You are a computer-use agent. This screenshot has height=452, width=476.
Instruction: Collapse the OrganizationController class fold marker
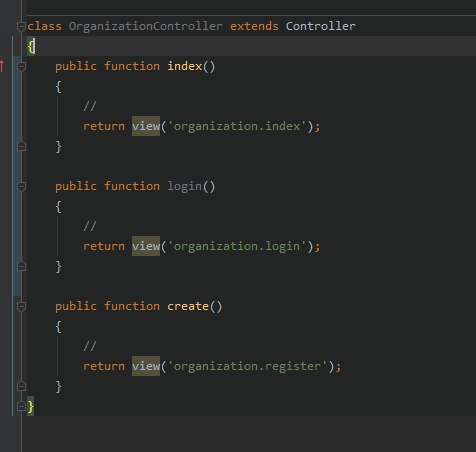[21, 26]
